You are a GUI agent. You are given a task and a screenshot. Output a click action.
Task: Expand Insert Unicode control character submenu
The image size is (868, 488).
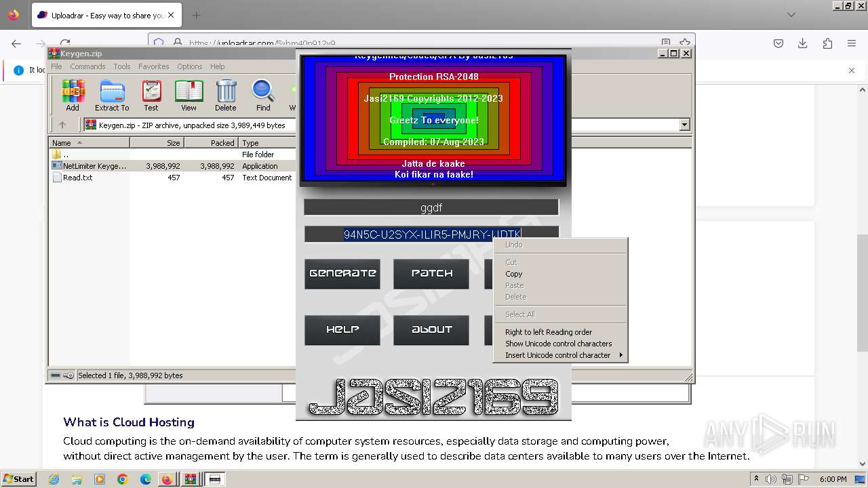tap(560, 355)
